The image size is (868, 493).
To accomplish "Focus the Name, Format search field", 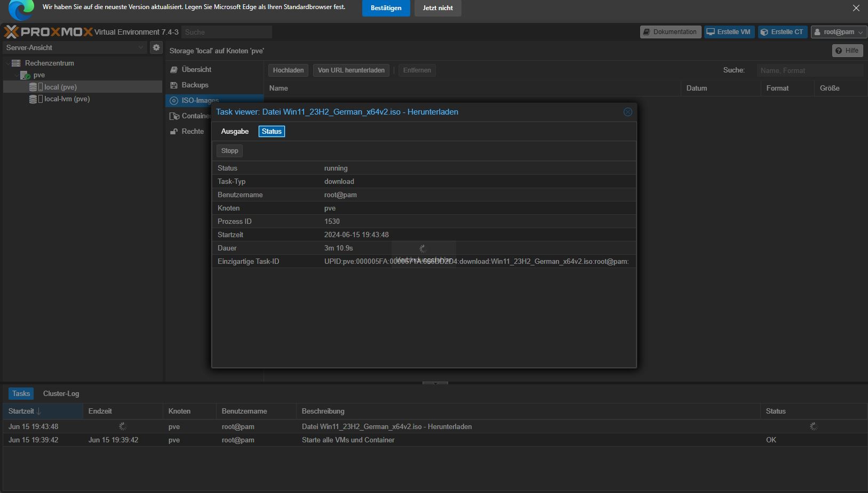I will click(810, 70).
